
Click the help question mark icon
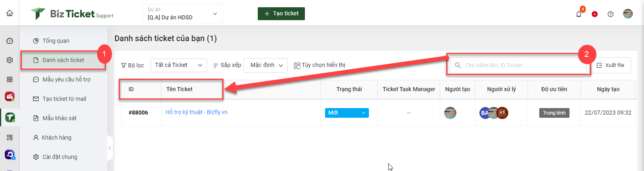[x=611, y=14]
